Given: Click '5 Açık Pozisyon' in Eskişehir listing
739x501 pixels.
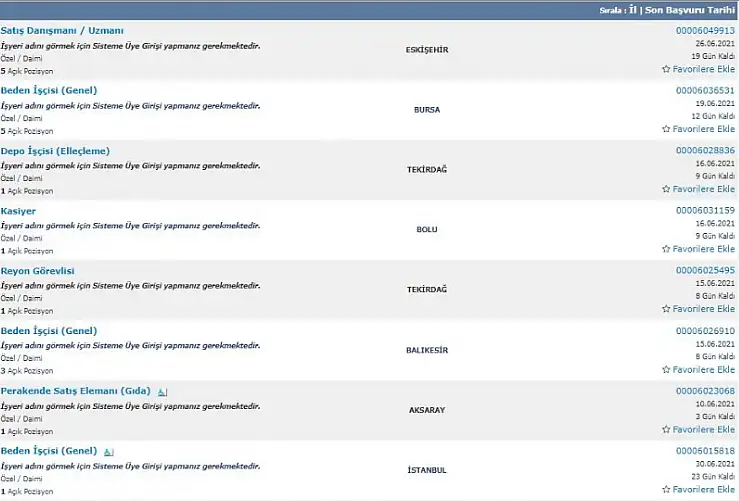Looking at the screenshot, I should point(27,71).
